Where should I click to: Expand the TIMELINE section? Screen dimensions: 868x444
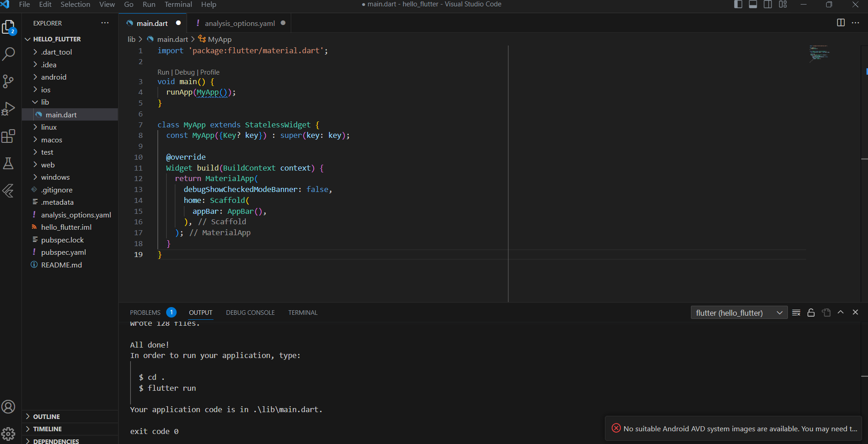click(70, 429)
